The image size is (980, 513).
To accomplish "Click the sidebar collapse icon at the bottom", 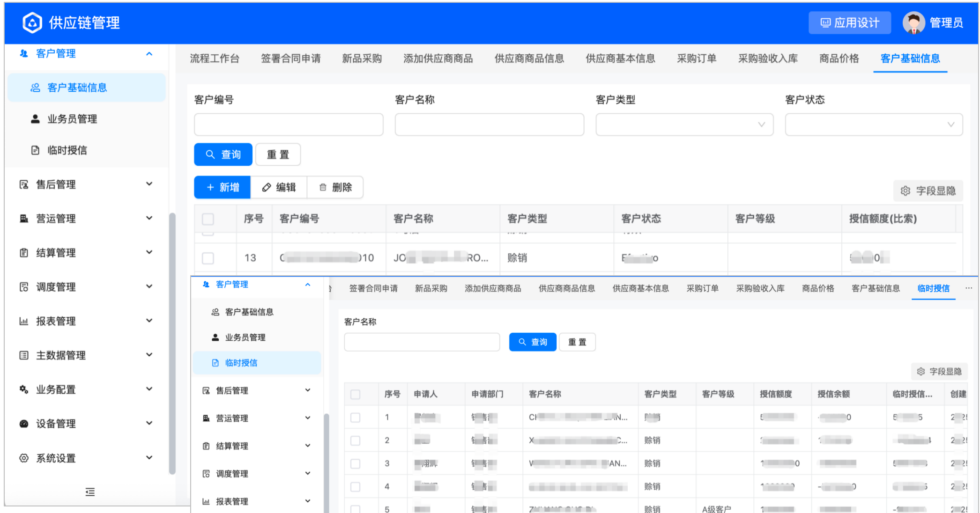I will coord(90,492).
